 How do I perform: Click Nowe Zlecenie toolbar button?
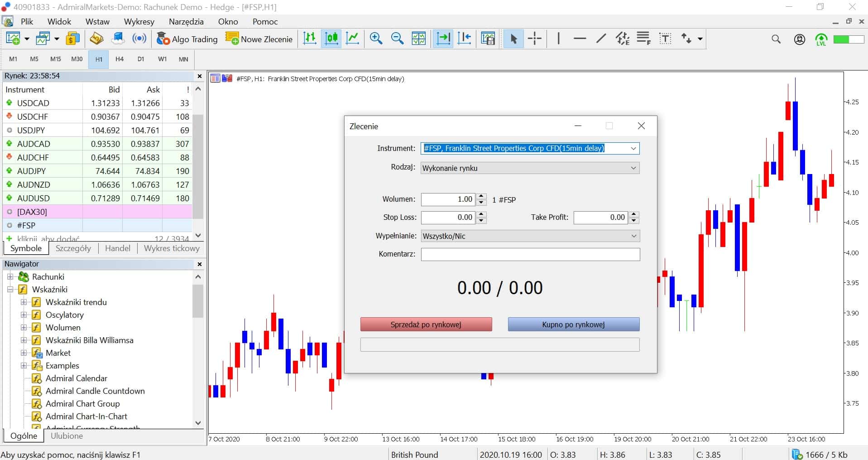point(259,39)
